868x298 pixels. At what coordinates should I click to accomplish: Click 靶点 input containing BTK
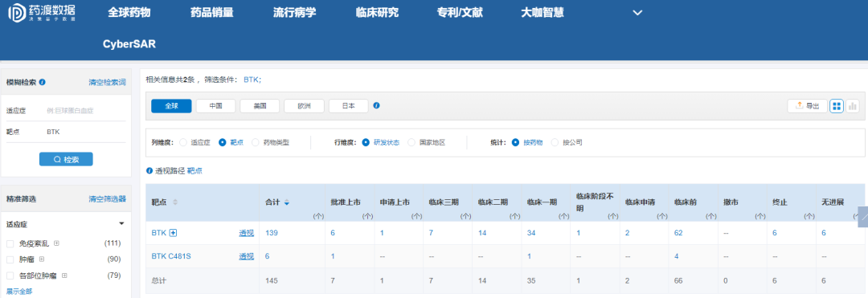click(86, 133)
